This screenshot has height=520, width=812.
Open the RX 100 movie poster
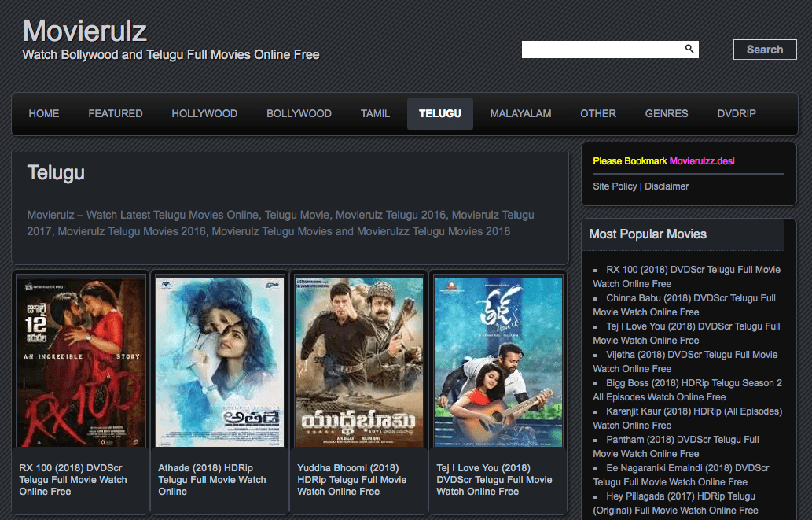pyautogui.click(x=80, y=363)
